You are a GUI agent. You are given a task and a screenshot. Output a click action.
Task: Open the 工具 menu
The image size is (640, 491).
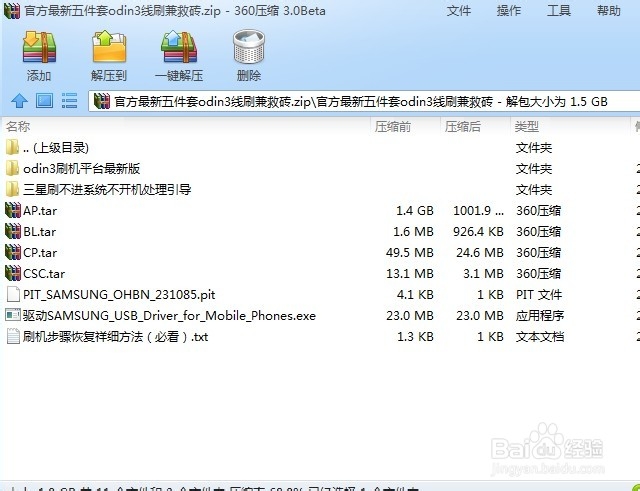pos(558,11)
